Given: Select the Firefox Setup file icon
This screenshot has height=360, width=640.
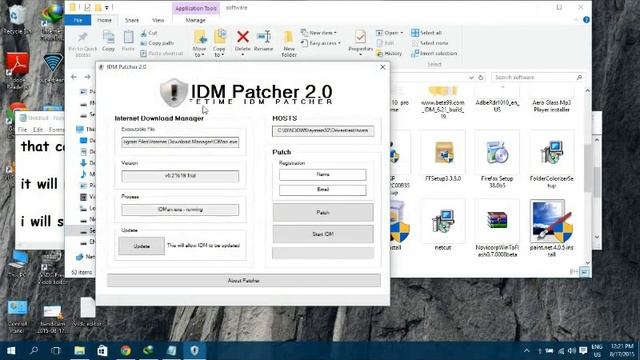Looking at the screenshot, I should (497, 153).
